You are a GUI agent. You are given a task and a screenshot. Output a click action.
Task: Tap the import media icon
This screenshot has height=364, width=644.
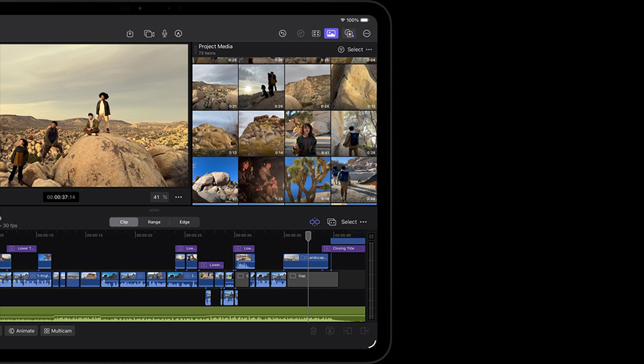coord(130,34)
